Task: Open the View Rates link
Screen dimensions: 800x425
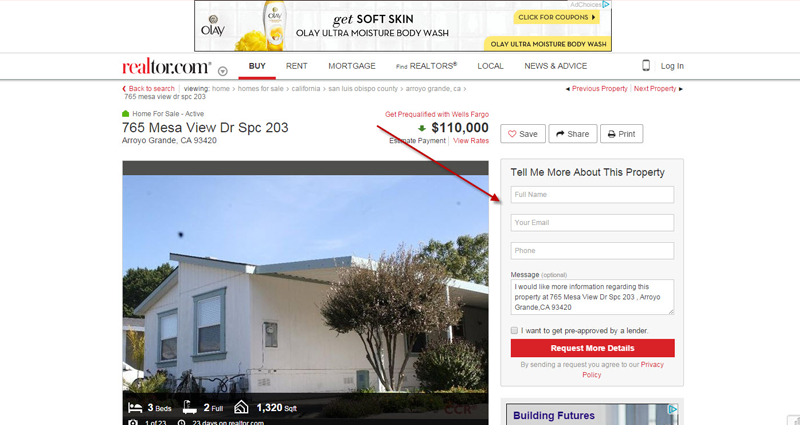Action: 471,141
